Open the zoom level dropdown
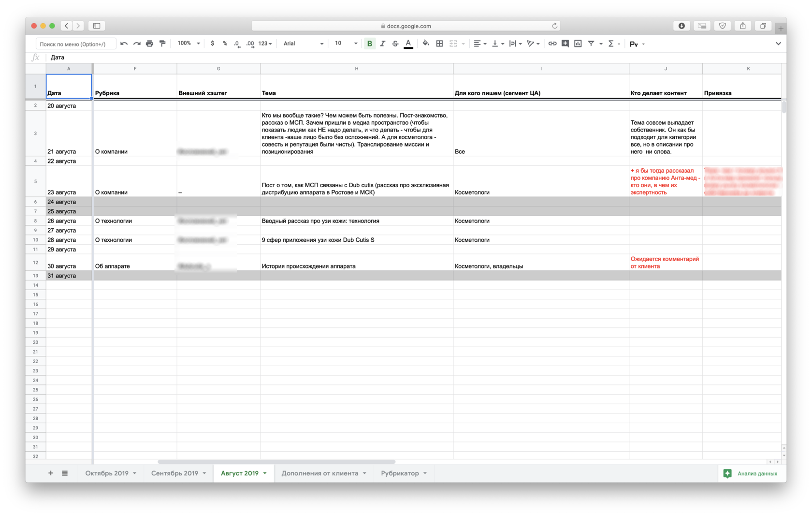812x516 pixels. click(x=188, y=44)
